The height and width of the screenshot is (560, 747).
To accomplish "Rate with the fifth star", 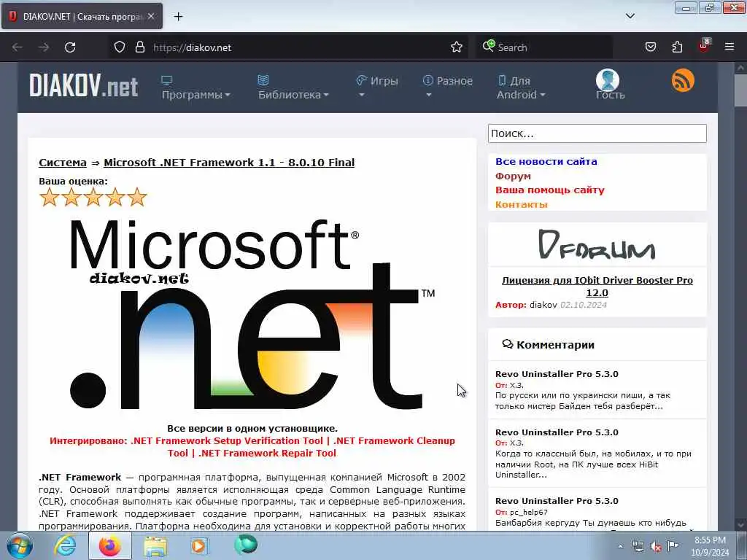I will (x=137, y=197).
